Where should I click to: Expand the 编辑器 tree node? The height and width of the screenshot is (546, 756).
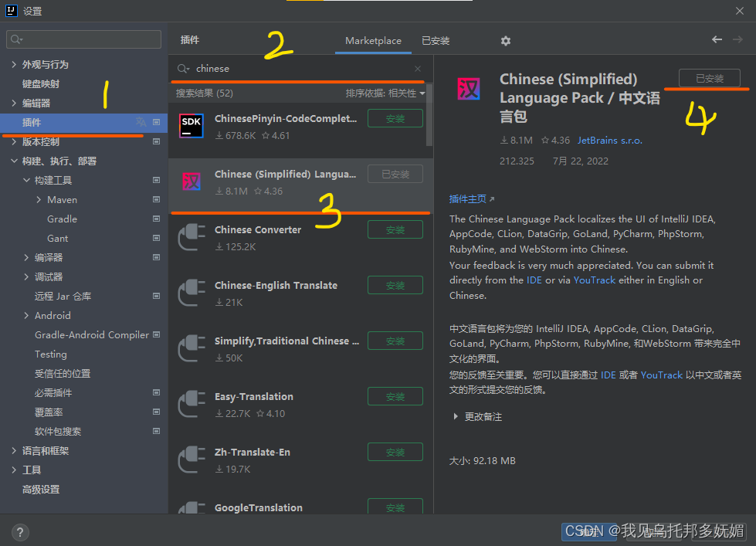(14, 103)
